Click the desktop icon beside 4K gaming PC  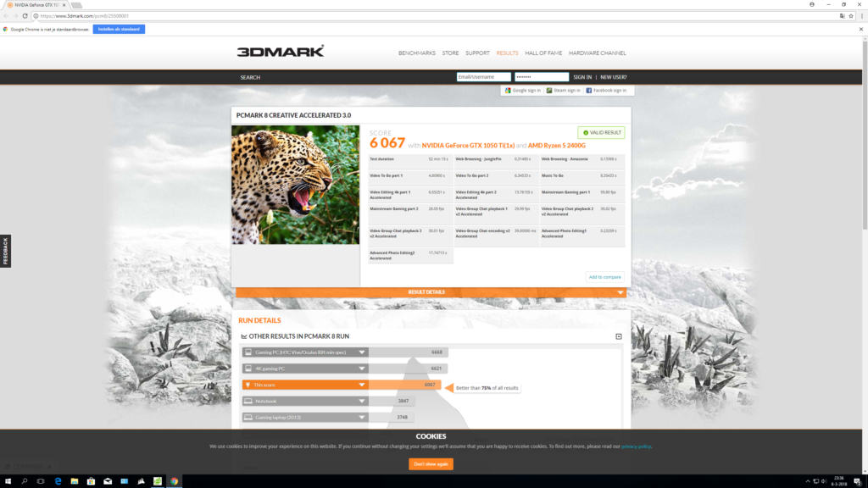point(248,369)
